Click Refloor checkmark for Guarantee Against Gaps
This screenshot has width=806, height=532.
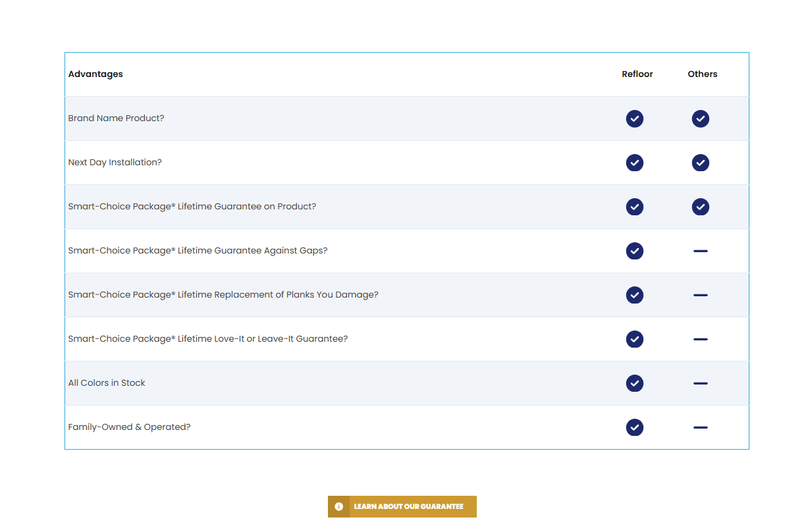click(x=634, y=251)
